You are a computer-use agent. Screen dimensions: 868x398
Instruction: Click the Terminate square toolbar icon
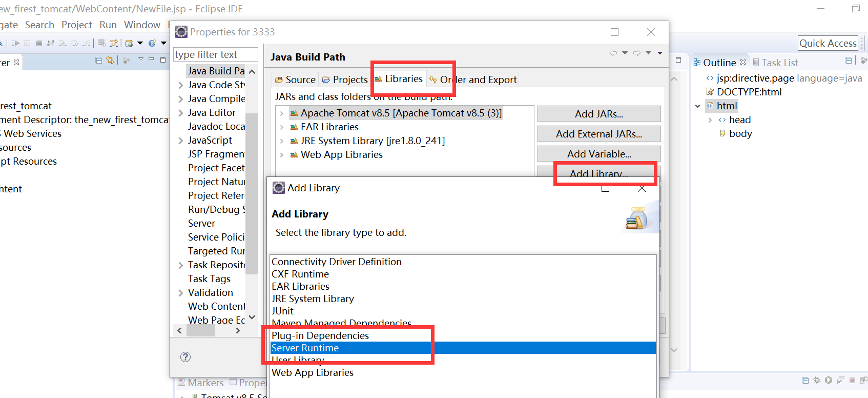pos(39,44)
